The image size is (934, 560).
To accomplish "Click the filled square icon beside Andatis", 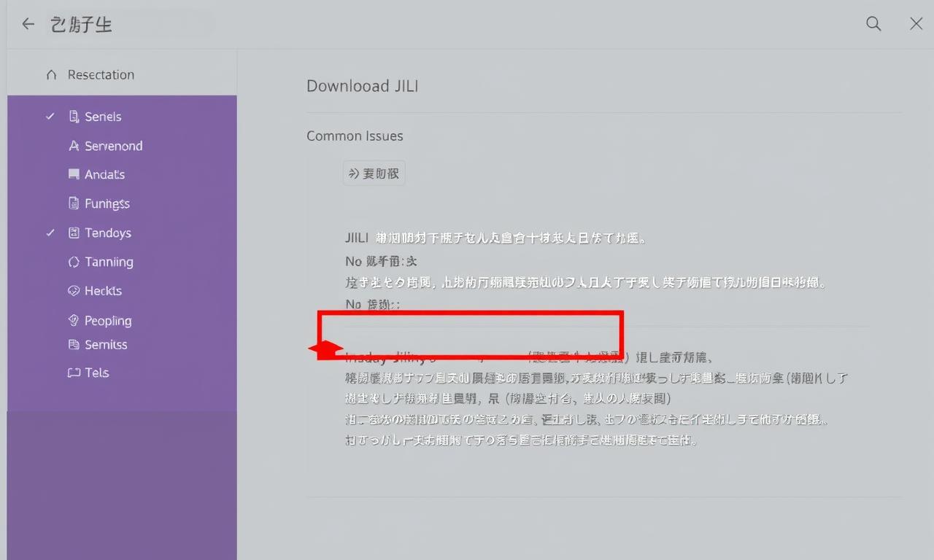I will coord(74,174).
